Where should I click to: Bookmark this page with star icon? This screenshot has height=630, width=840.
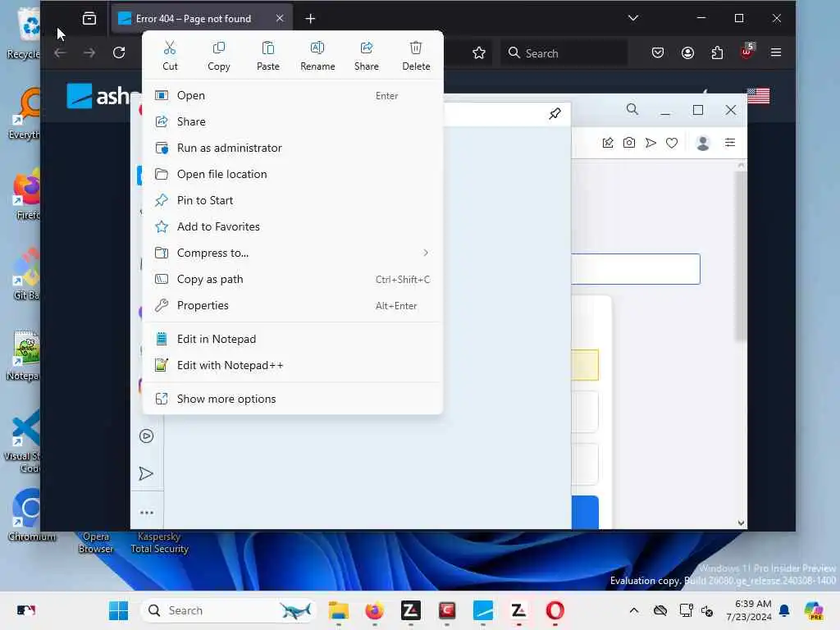tap(479, 52)
